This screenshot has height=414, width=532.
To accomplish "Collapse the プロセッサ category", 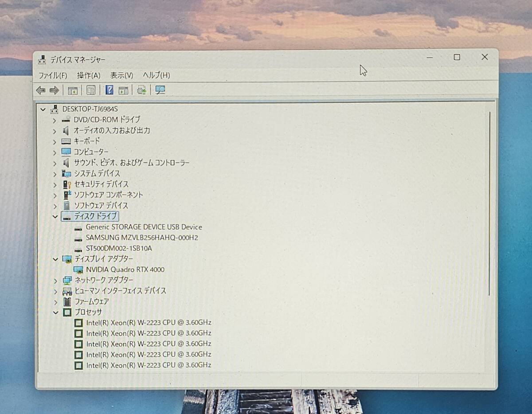I will tap(55, 312).
